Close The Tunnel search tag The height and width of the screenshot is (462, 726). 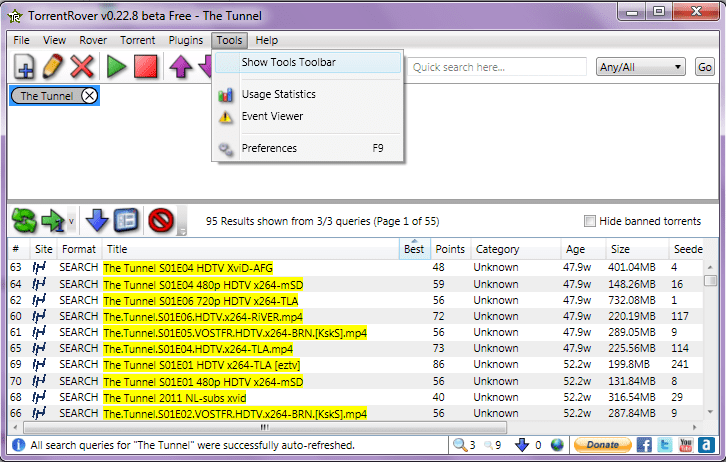(x=89, y=96)
